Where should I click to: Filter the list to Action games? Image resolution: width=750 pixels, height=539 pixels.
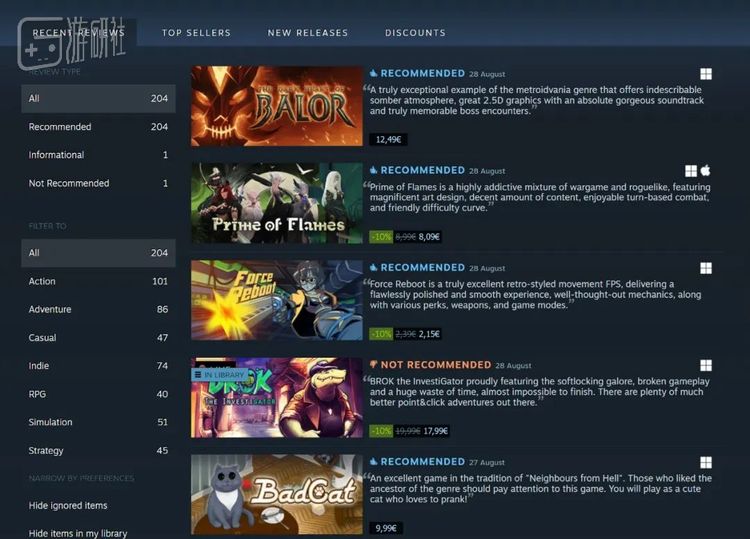pyautogui.click(x=99, y=281)
